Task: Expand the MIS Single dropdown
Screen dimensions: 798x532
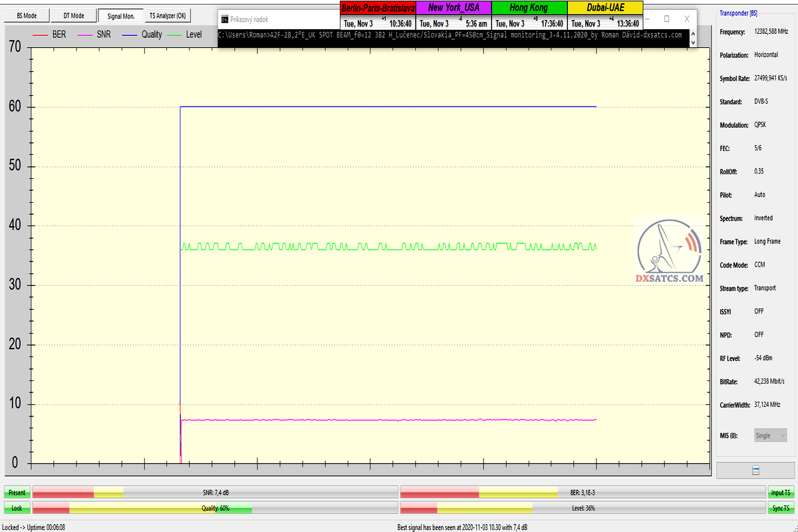Action: (x=770, y=436)
